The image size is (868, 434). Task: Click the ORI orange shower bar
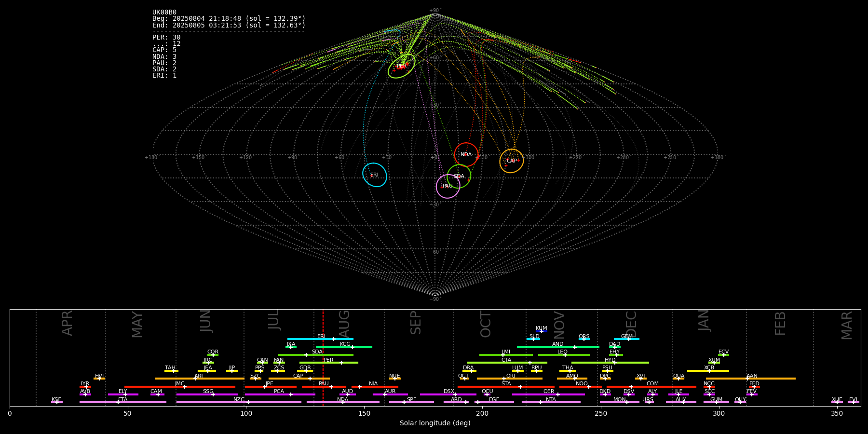coord(510,379)
